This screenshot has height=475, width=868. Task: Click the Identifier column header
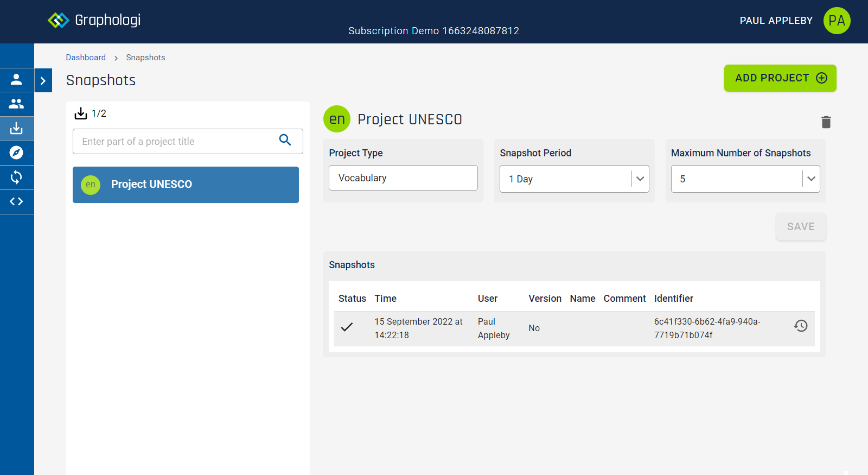click(x=674, y=299)
